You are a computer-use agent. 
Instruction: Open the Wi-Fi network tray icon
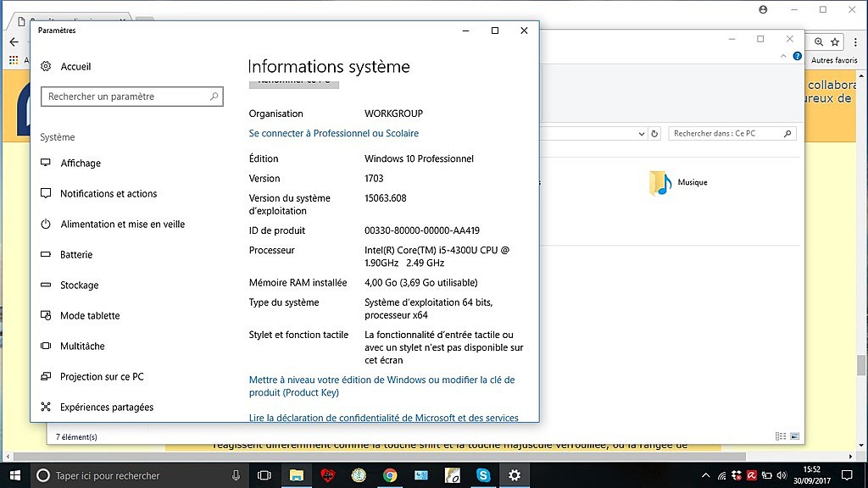[x=722, y=475]
